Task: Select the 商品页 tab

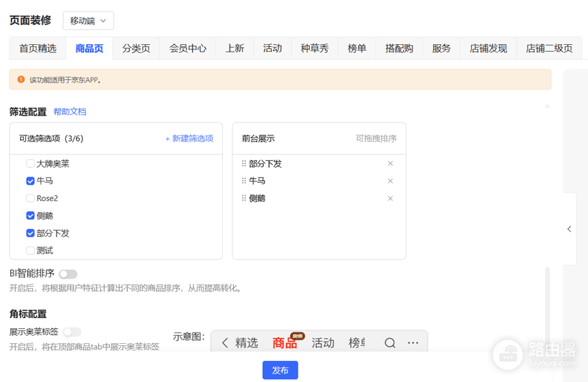Action: click(89, 48)
